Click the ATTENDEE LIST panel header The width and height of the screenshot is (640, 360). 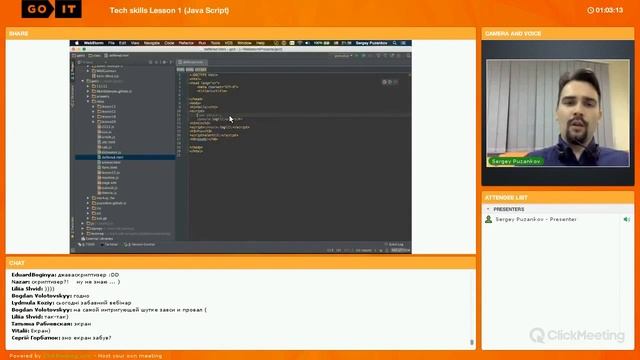[x=558, y=198]
